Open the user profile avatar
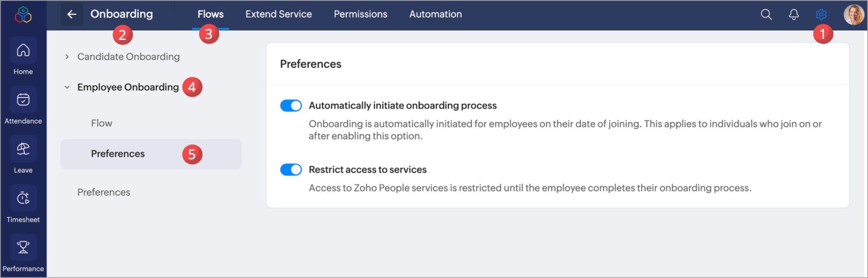Image resolution: width=868 pixels, height=278 pixels. [854, 15]
